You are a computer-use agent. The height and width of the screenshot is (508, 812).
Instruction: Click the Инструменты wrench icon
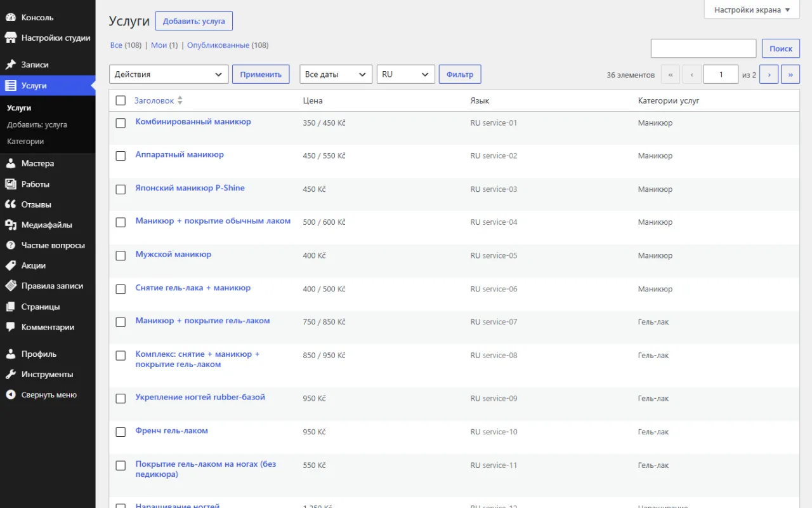(x=10, y=374)
